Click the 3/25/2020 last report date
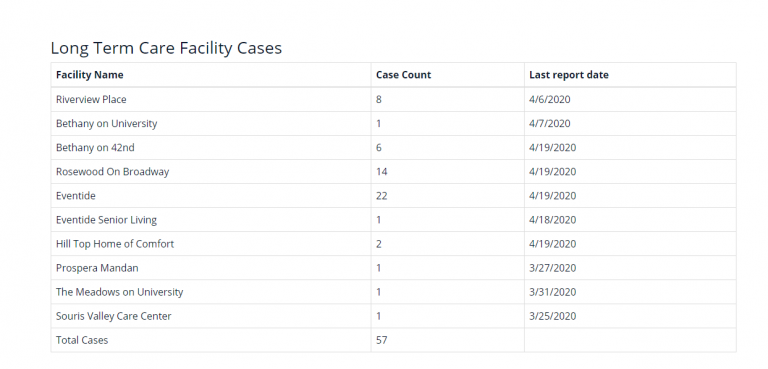The width and height of the screenshot is (768, 369). (x=552, y=316)
